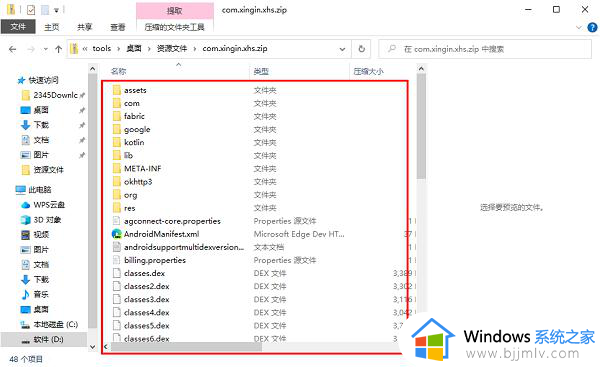
Task: Refresh the current folder view
Action: [361, 49]
